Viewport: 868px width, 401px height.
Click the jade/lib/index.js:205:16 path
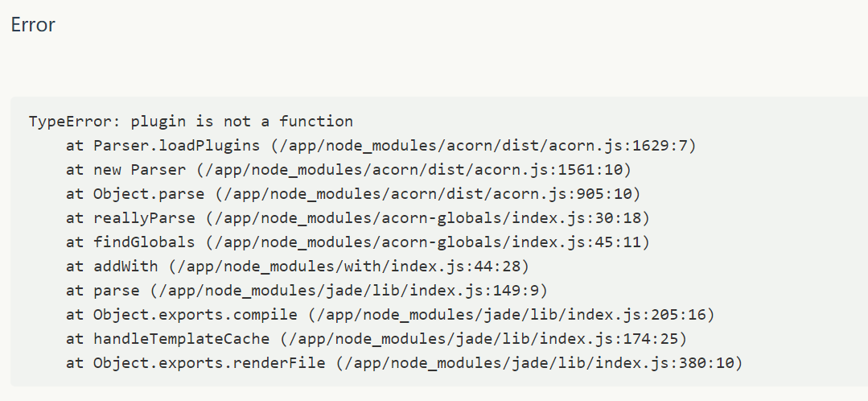[x=511, y=315]
